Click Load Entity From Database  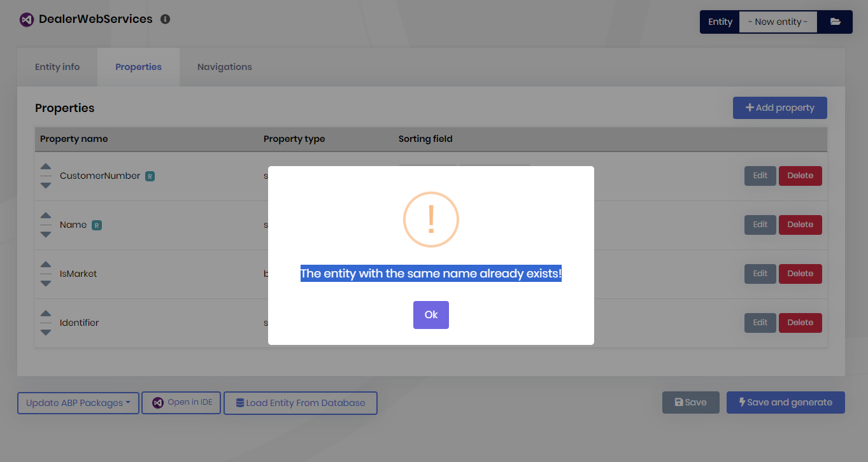coord(301,403)
